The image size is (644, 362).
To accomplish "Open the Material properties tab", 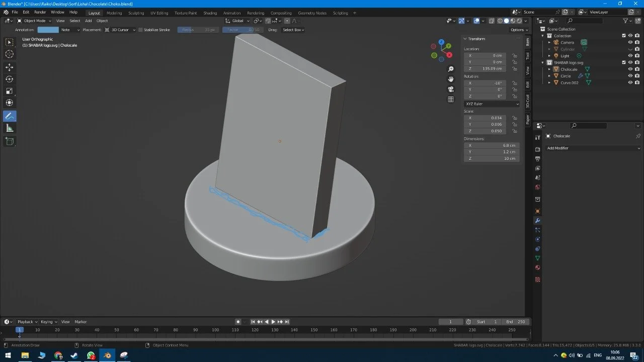I will point(537,268).
